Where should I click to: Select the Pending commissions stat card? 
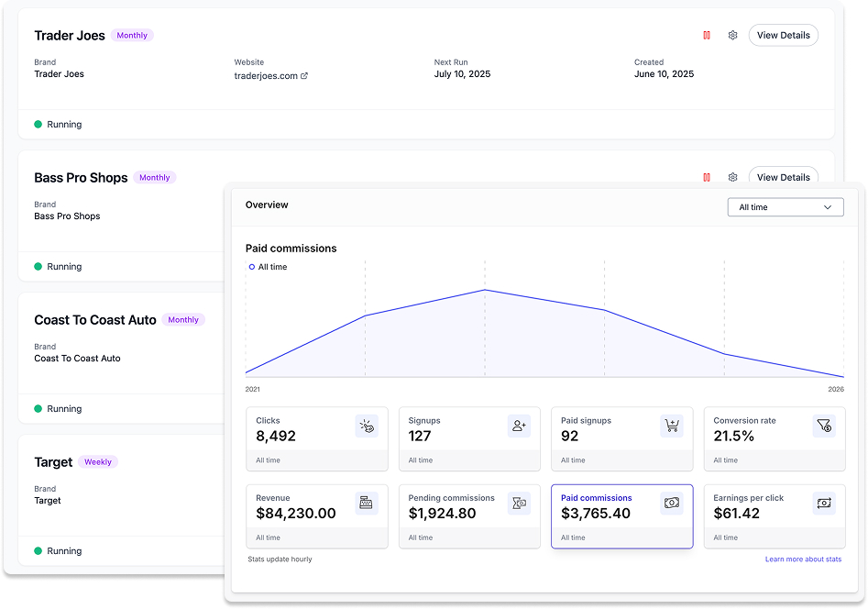(x=469, y=516)
